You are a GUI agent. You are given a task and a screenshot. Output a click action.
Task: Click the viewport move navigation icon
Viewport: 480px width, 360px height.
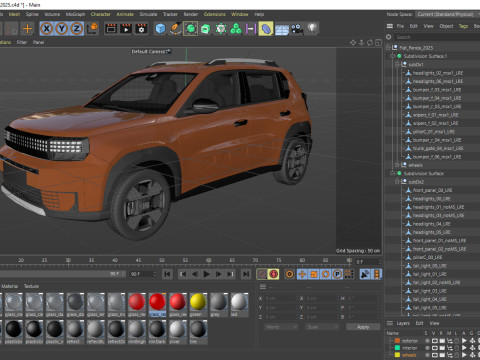tap(353, 43)
